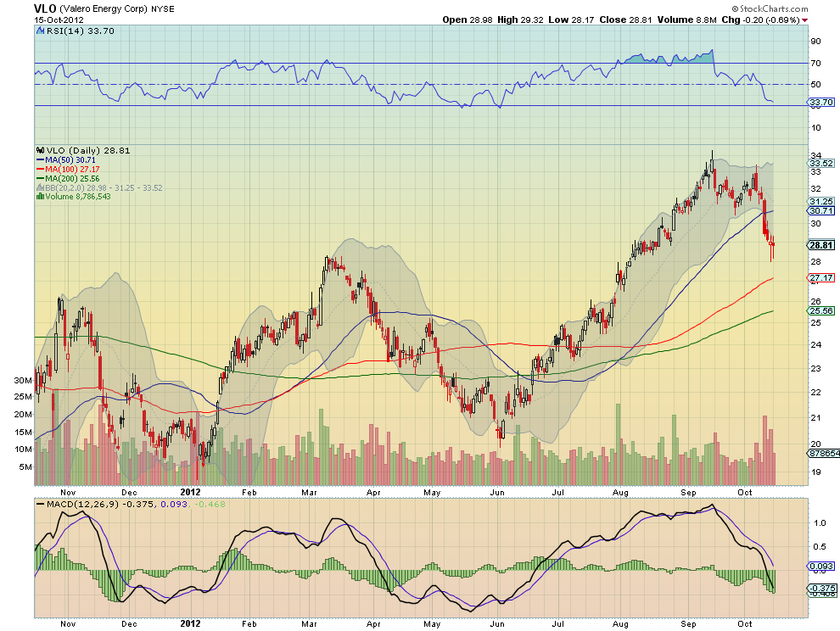Image resolution: width=840 pixels, height=631 pixels.
Task: Click the NYSE exchange label
Action: click(x=162, y=9)
